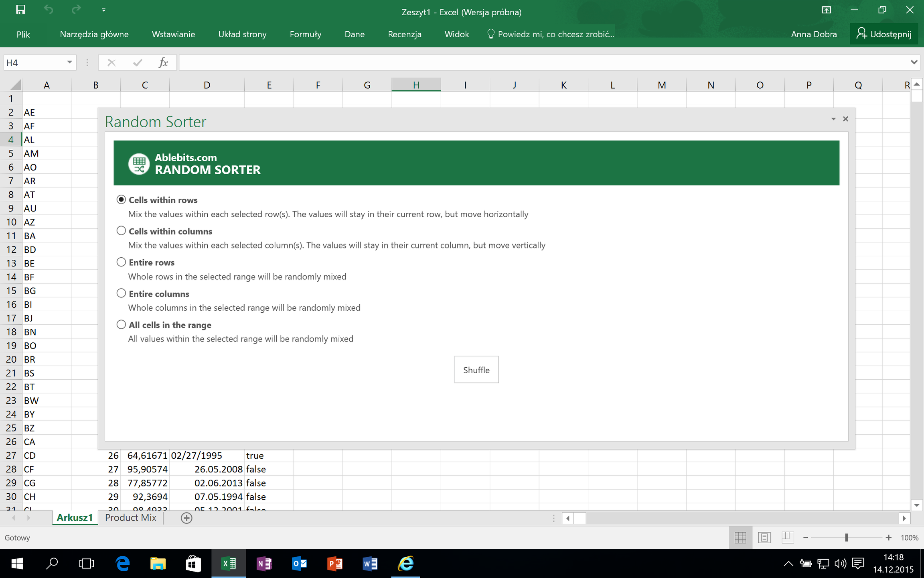Screen dimensions: 924x578
Task: Open the Formuły ribbon tab
Action: [306, 35]
